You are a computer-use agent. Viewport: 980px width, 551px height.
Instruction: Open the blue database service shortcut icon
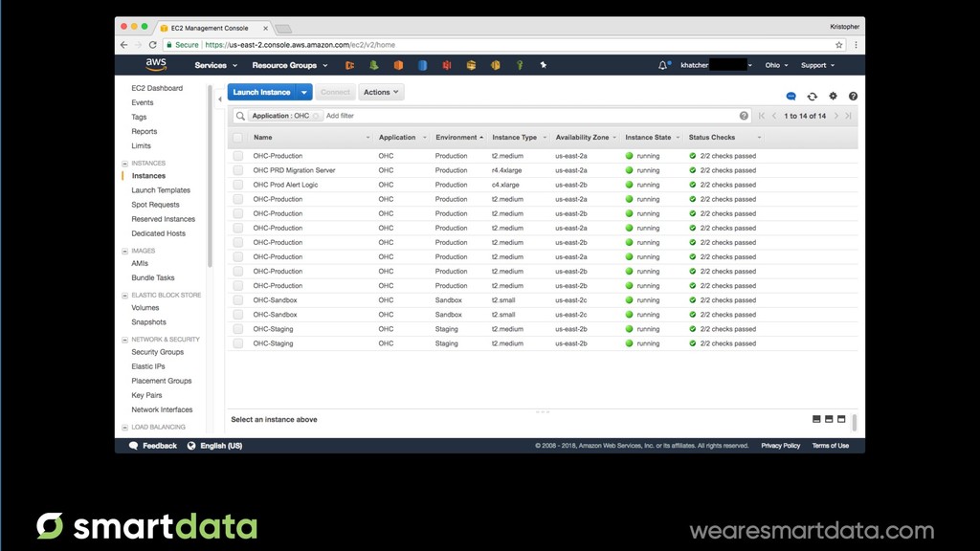tap(422, 65)
